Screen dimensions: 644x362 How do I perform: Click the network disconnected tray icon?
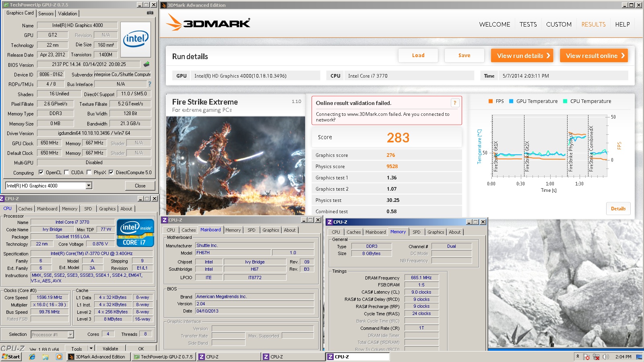tap(596, 357)
